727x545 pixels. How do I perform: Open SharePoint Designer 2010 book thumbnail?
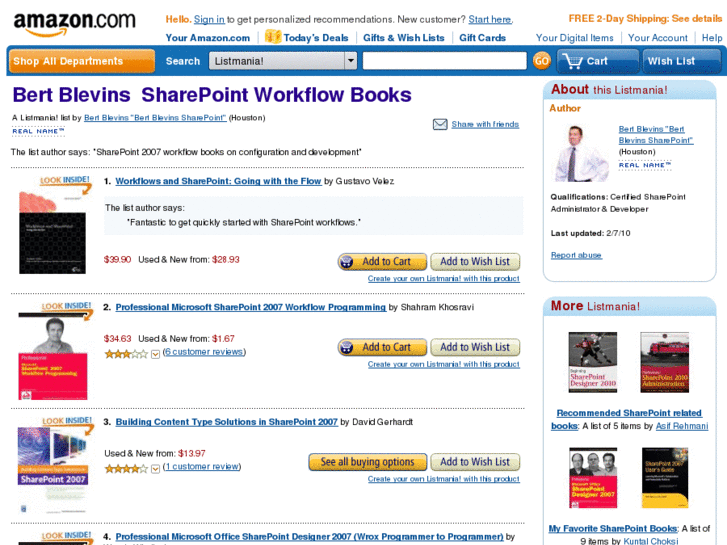(x=593, y=362)
